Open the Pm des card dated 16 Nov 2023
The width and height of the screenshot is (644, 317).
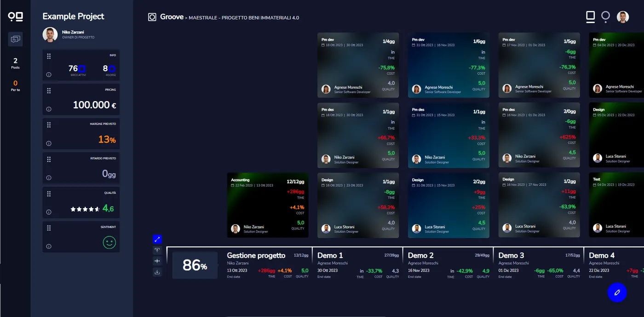click(539, 135)
